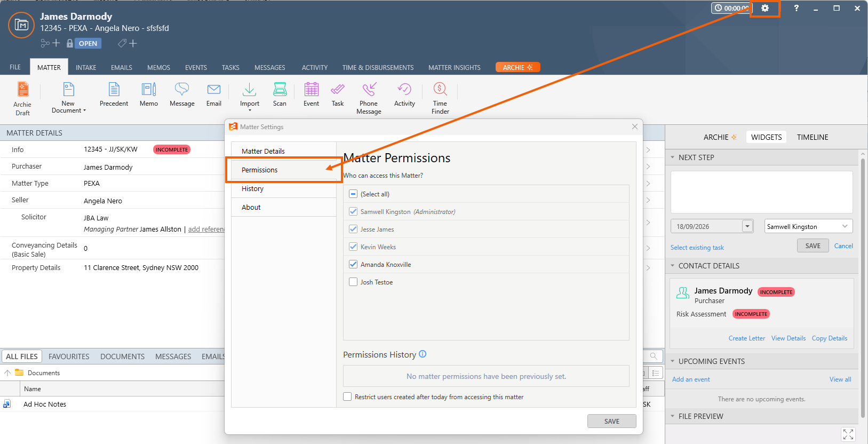Uncheck Amanda Knoxville's access
The width and height of the screenshot is (868, 444).
pos(353,264)
